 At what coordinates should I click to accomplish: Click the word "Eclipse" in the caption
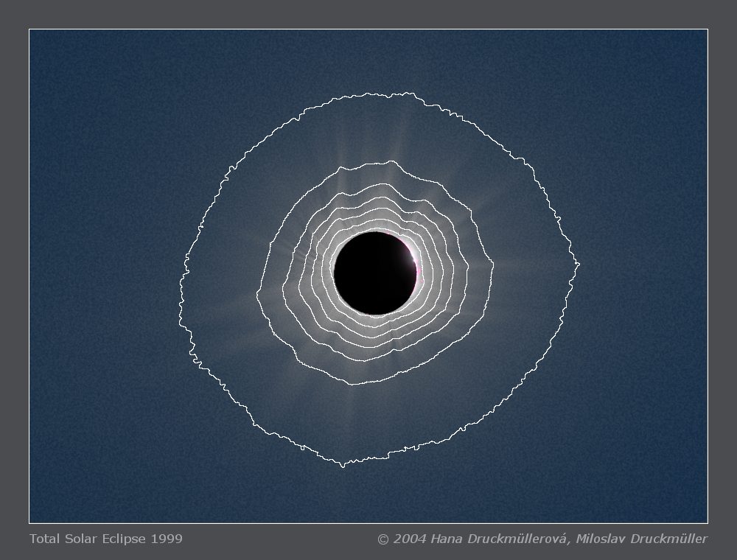click(x=125, y=539)
